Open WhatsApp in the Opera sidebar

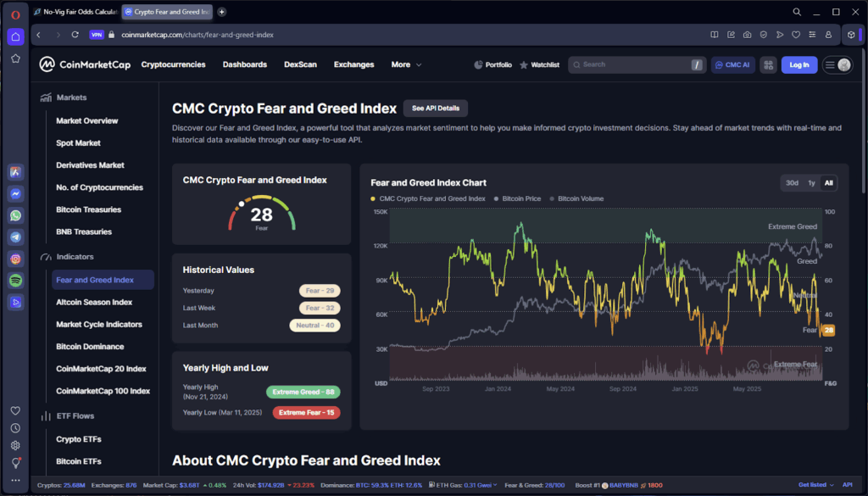coord(15,215)
